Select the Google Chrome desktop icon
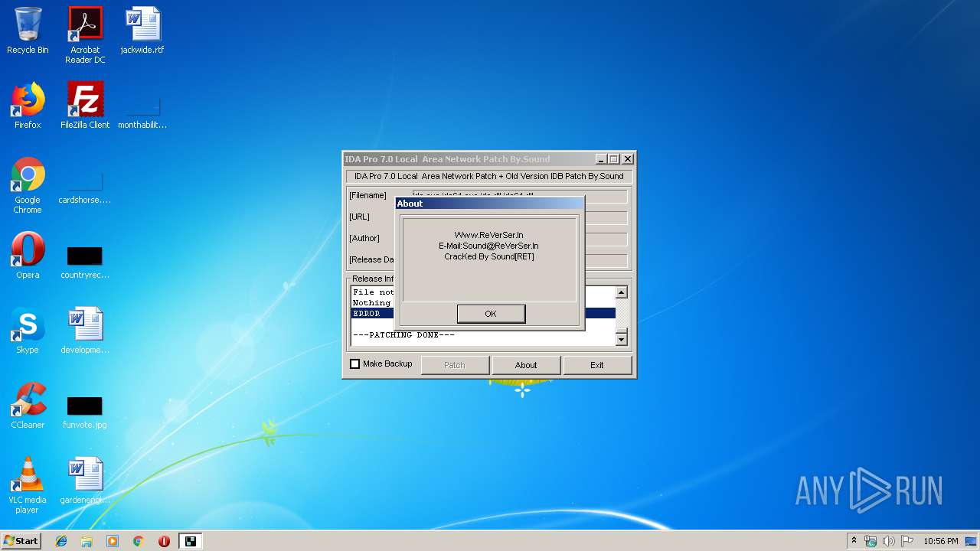Screen dimensions: 980x551 pos(28,186)
